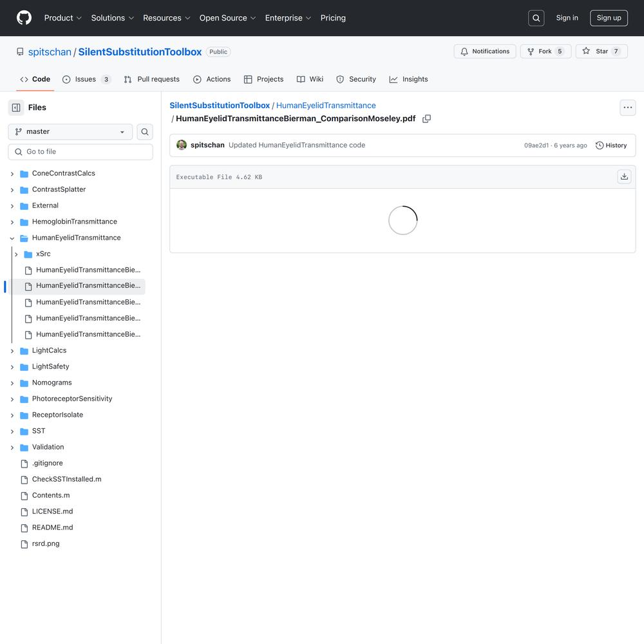
Task: Expand the xSrc folder chevron
Action: click(x=16, y=254)
